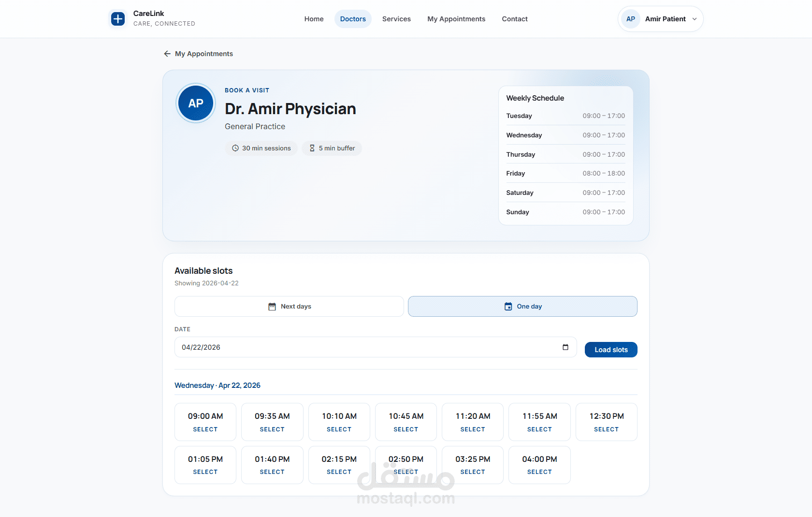Image resolution: width=812 pixels, height=517 pixels.
Task: Click the Sunday schedule row
Action: tap(565, 212)
